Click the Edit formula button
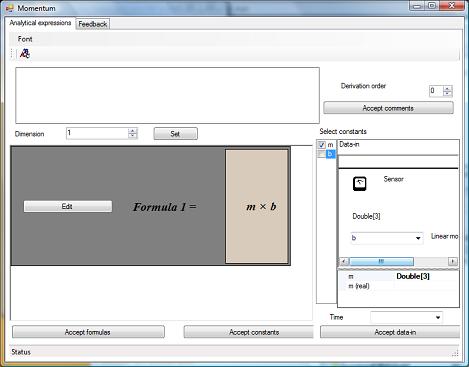This screenshot has height=367, width=469. pos(68,206)
